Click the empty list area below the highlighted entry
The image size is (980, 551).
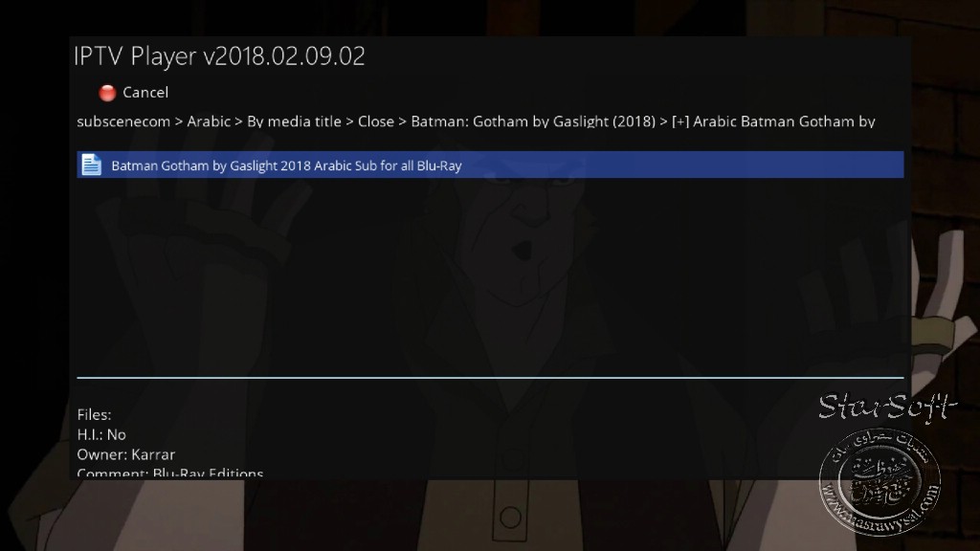point(490,276)
